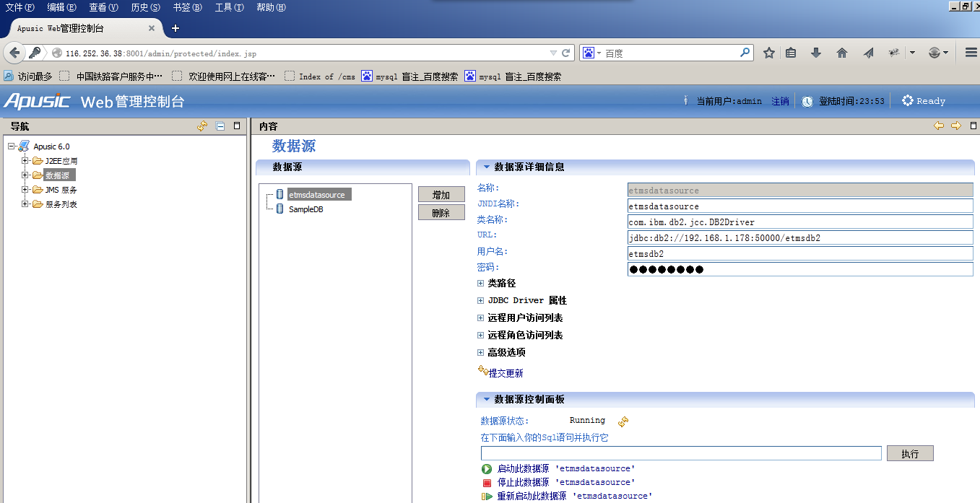Click 重新启动此数据源 'etmsdatasource' link
Viewport: 980px width, 503px height.
pyautogui.click(x=575, y=497)
